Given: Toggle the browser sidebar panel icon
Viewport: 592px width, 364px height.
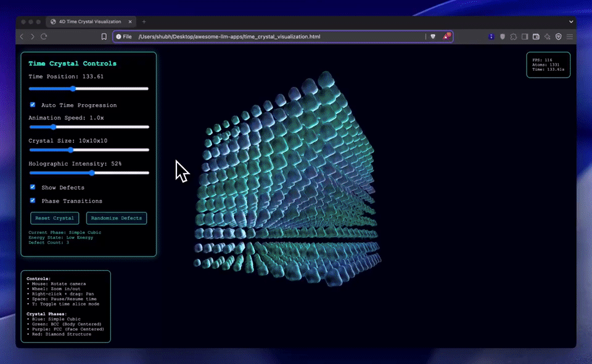Looking at the screenshot, I should 525,37.
